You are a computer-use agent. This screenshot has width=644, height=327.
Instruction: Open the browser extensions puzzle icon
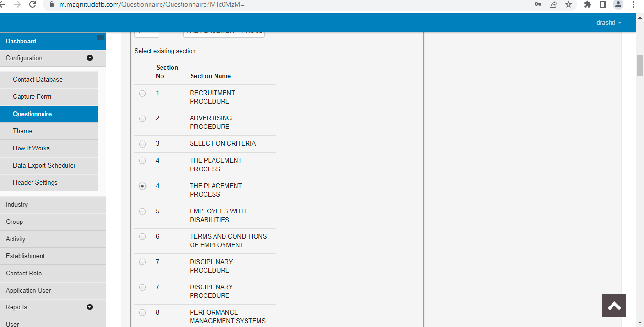[x=588, y=4]
